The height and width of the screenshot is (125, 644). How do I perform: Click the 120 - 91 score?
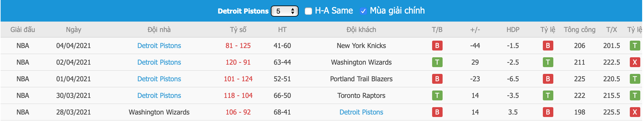(x=238, y=62)
